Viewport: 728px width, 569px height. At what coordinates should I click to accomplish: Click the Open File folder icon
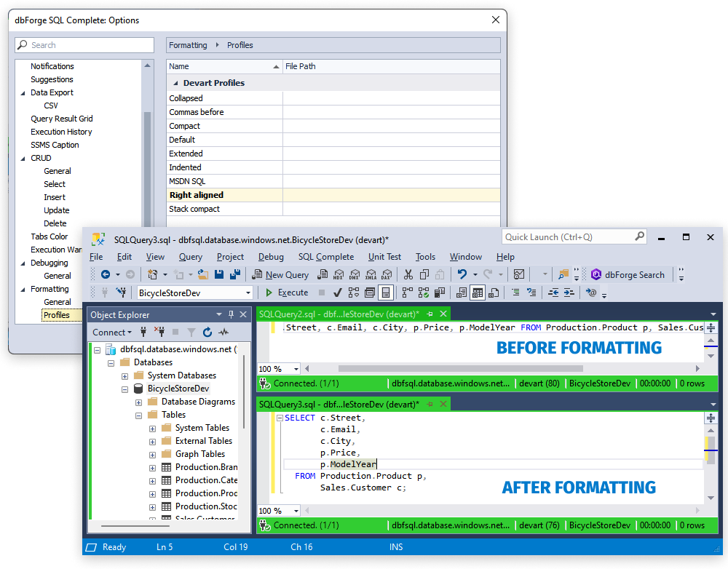tap(203, 275)
